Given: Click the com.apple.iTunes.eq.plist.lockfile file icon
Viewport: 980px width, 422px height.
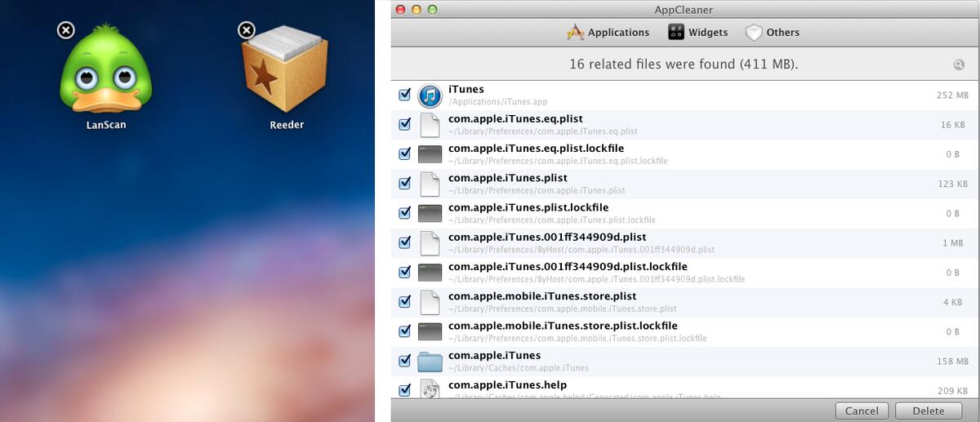Looking at the screenshot, I should click(x=430, y=154).
